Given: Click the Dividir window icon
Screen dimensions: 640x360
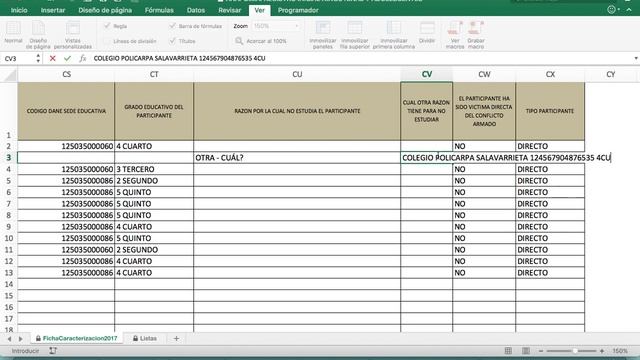Looking at the screenshot, I should [427, 28].
